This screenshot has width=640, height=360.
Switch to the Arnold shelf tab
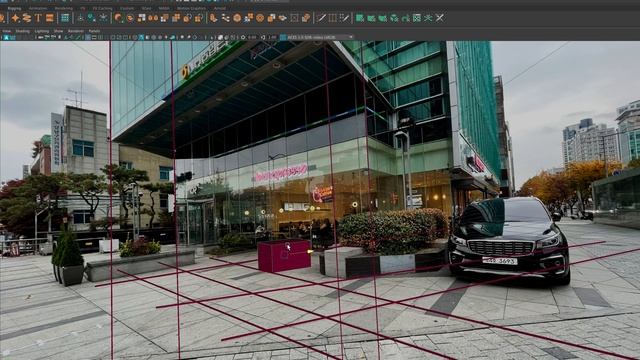(220, 8)
